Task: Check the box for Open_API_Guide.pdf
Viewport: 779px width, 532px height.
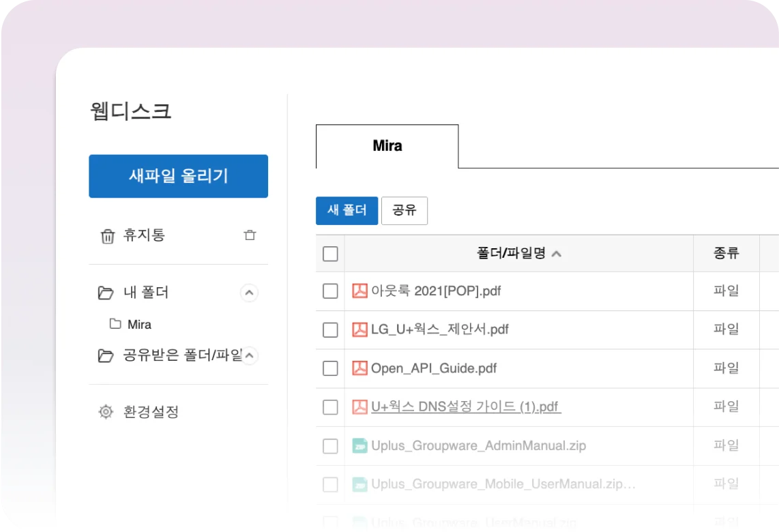Action: [330, 368]
